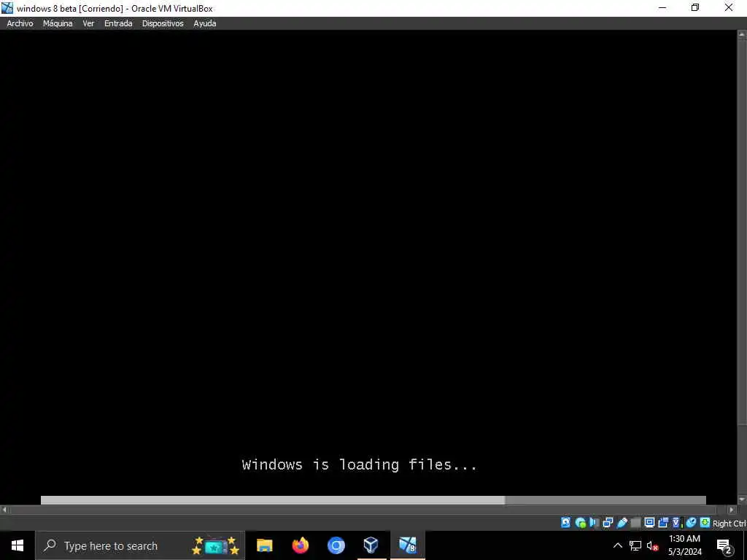
Task: Open File Explorer from the taskbar
Action: click(264, 545)
